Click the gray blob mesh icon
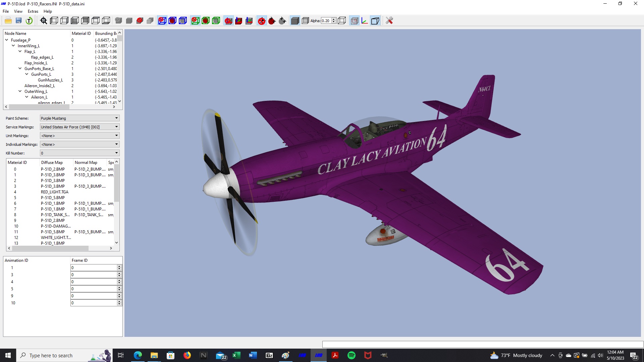The height and width of the screenshot is (362, 644). (x=118, y=21)
